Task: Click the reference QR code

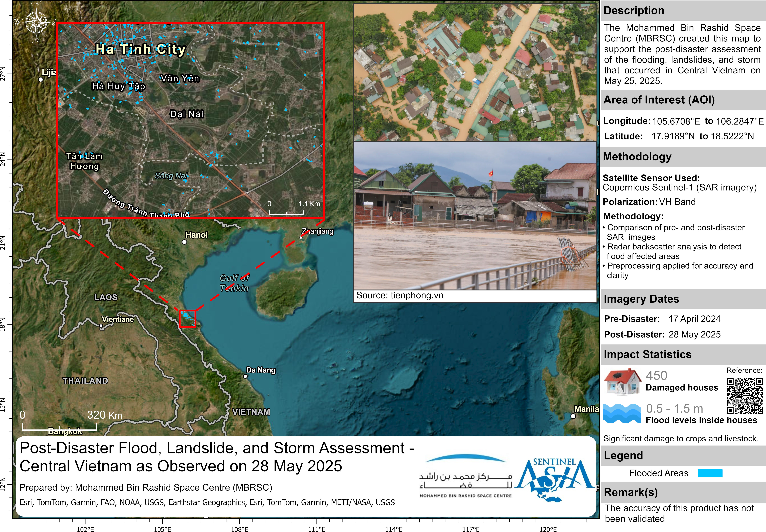Action: click(745, 396)
